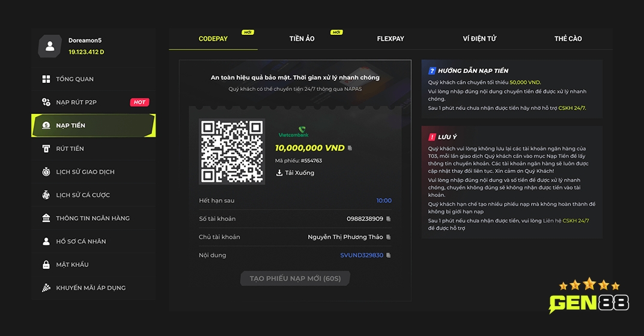Viewport: 644px width, 336px height.
Task: Open Khuyến Mãi Áp Dụng
Action: pos(94,287)
